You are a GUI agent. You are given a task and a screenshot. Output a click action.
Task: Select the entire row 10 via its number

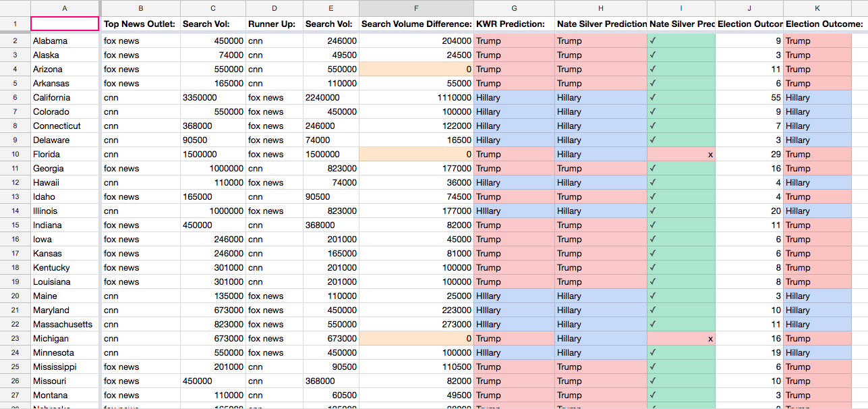(14, 155)
